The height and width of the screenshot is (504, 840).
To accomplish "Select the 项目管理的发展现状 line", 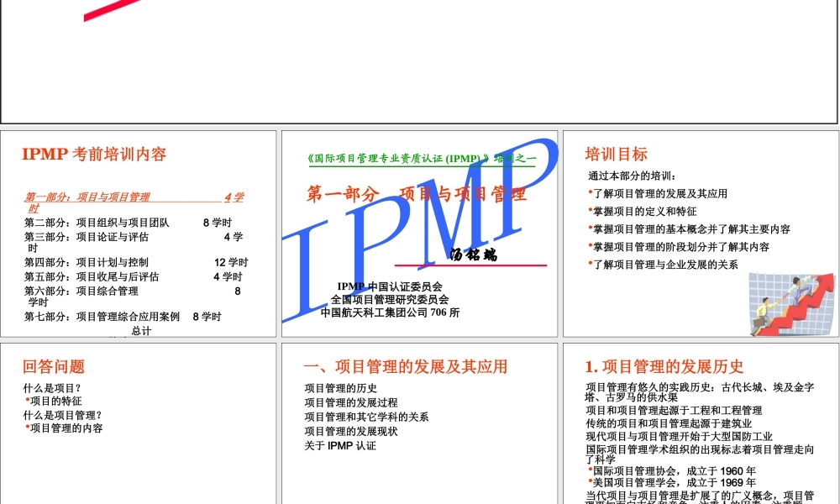I will pos(351,431).
